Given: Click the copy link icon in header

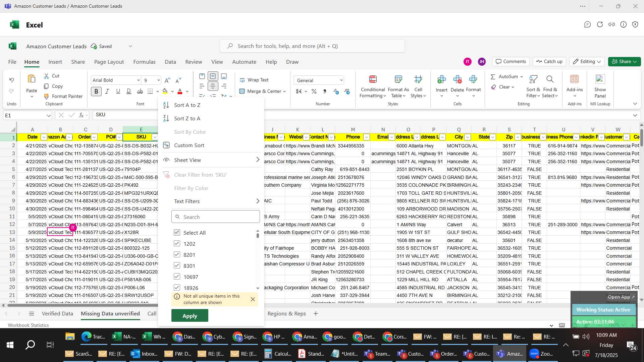Looking at the screenshot, I should click(x=612, y=24).
